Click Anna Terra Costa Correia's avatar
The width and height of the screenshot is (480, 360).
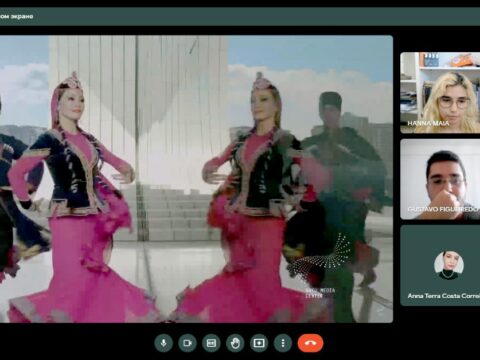point(449,265)
